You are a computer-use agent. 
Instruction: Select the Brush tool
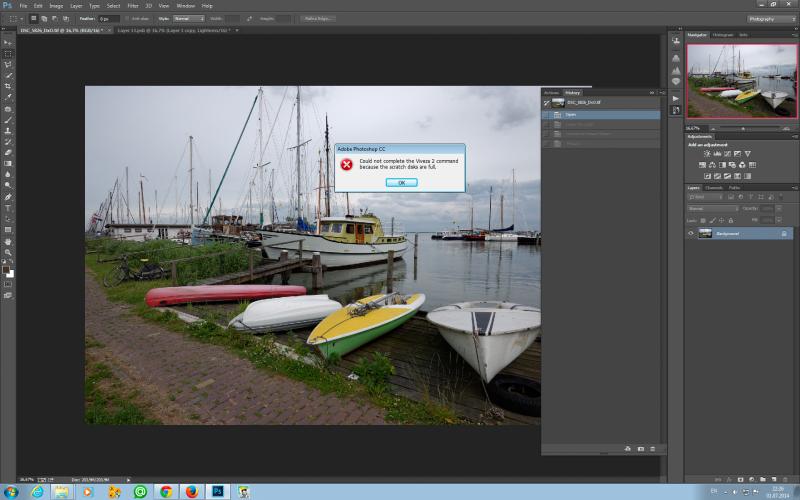[8, 120]
